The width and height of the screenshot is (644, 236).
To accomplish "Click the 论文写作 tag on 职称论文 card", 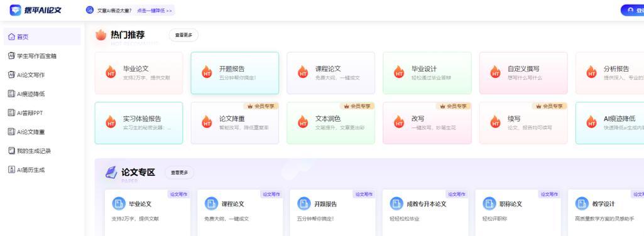I will point(550,194).
